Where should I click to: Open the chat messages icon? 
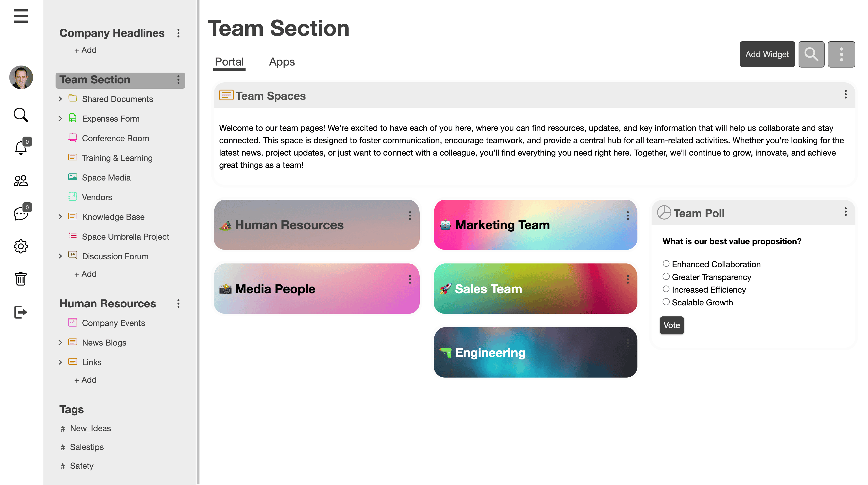[x=20, y=214]
